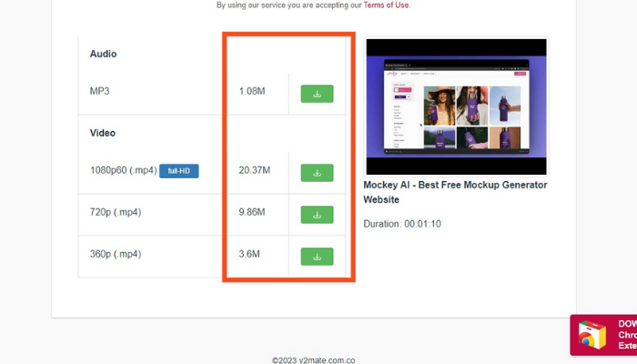This screenshot has height=364, width=637.
Task: Download the 360p mp4 video
Action: (317, 257)
